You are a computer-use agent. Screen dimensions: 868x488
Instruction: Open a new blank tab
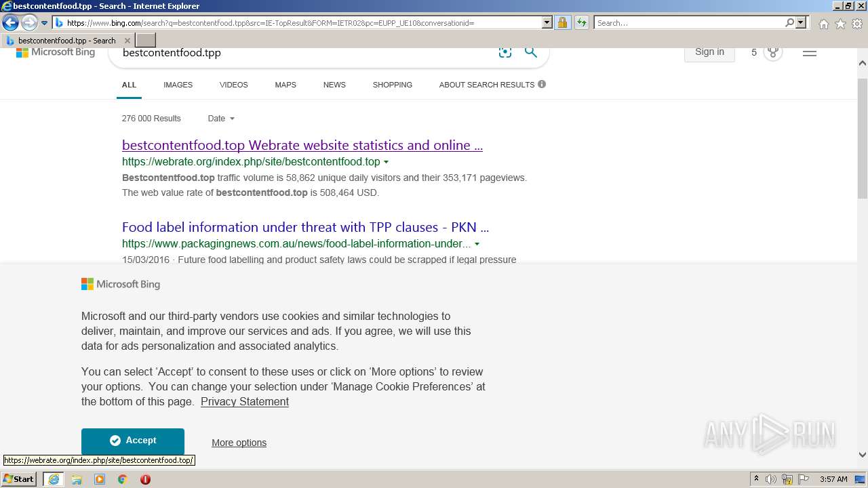[x=146, y=41]
